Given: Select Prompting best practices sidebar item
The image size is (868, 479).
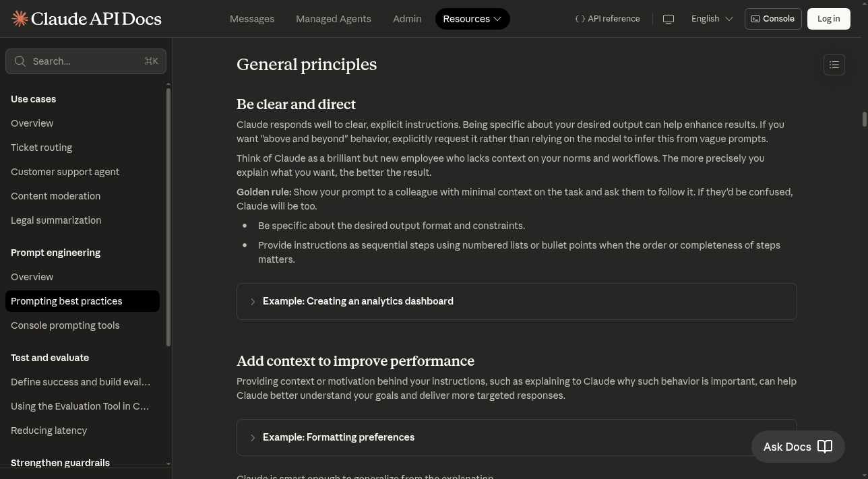Looking at the screenshot, I should click(x=82, y=301).
